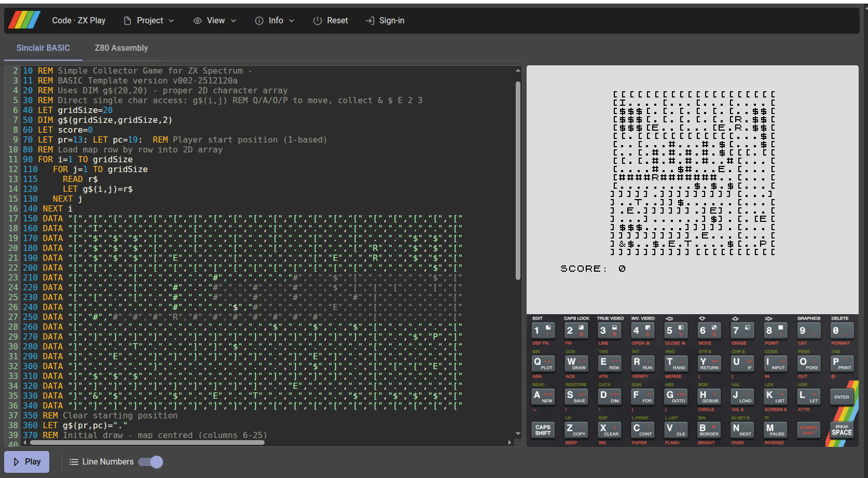Click code line '350 REM Clear starting position'
The width and height of the screenshot is (868, 478).
click(x=100, y=416)
